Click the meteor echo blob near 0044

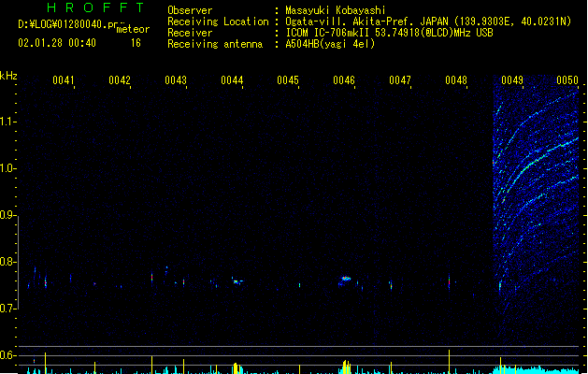tap(237, 281)
